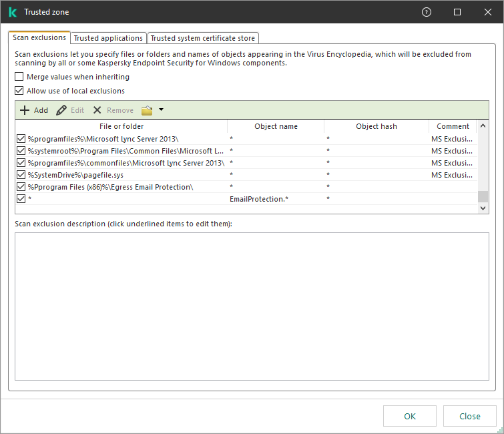Sort by Object hash column header
504x434 pixels.
pos(376,126)
